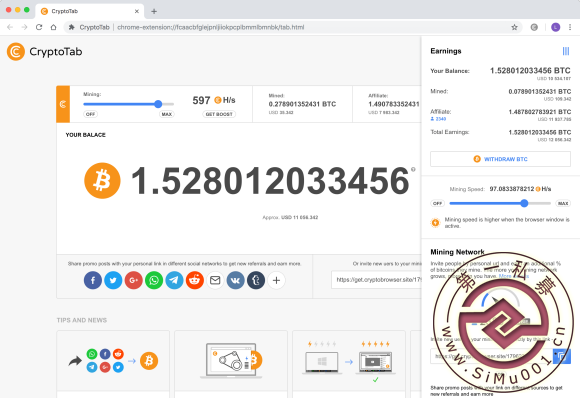Image resolution: width=580 pixels, height=398 pixels.
Task: Turn mining OFF in top bar
Action: click(x=90, y=114)
